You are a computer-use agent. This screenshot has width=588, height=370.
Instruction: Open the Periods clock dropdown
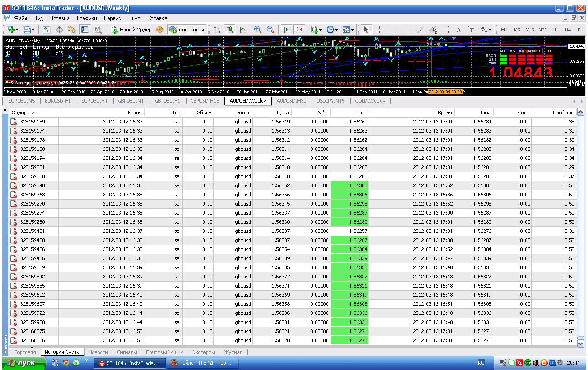click(332, 30)
